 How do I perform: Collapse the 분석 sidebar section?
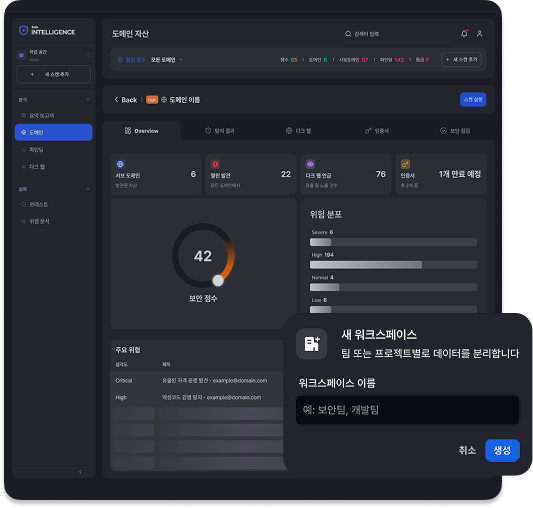[88, 100]
